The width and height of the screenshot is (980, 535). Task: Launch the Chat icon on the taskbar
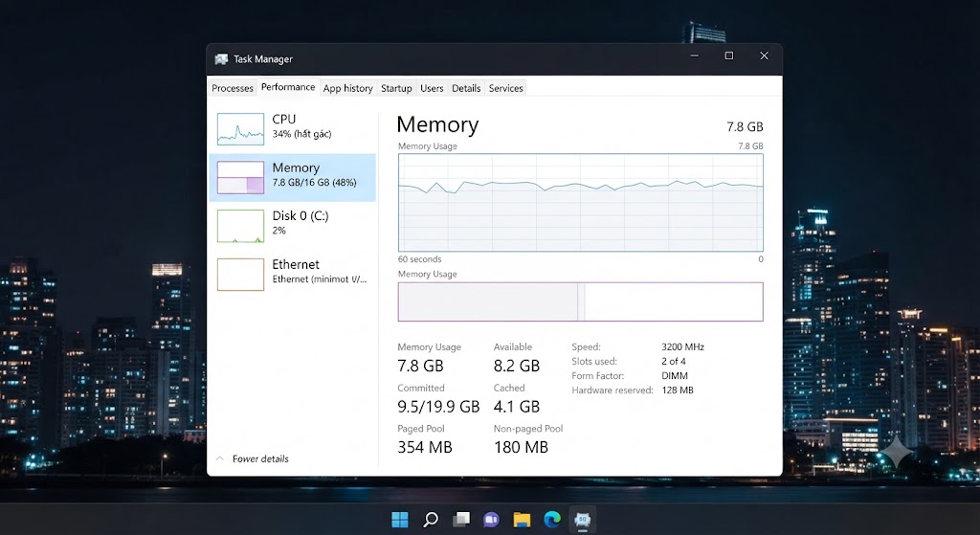pyautogui.click(x=491, y=520)
